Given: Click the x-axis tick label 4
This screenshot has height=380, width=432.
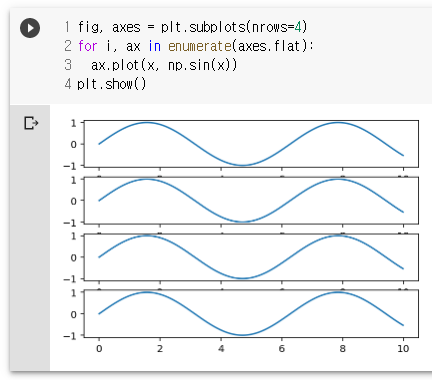Looking at the screenshot, I should (x=221, y=349).
